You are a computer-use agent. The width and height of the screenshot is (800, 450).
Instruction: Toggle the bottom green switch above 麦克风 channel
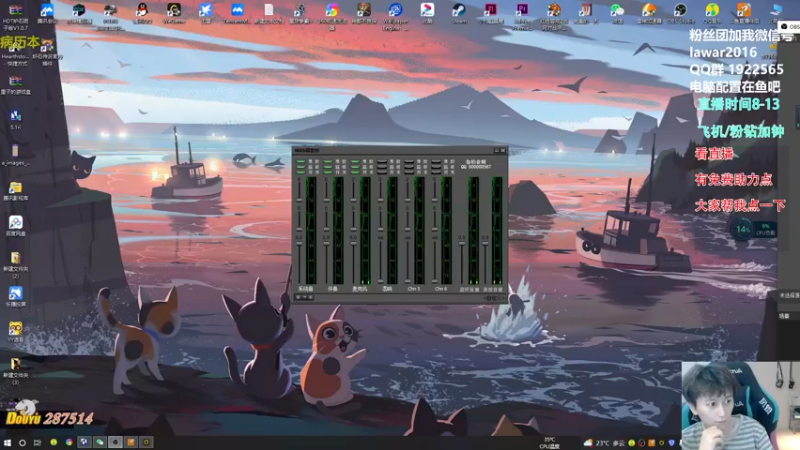355,172
